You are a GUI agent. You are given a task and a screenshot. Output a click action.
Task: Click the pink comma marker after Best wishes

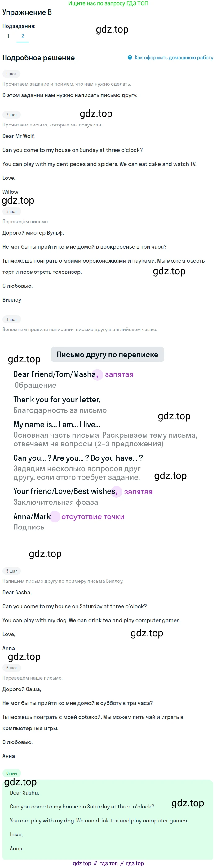(117, 492)
